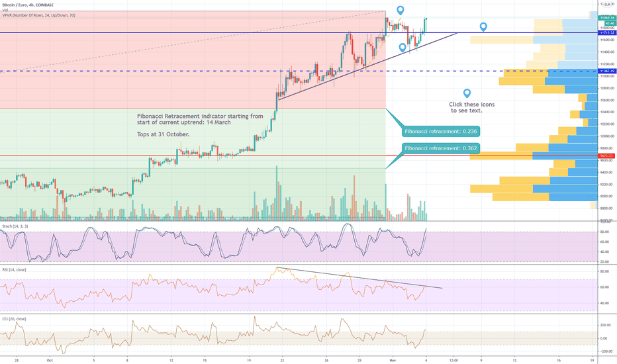
Task: Open the pin marker below candles near ascending trendline
Action: click(402, 48)
